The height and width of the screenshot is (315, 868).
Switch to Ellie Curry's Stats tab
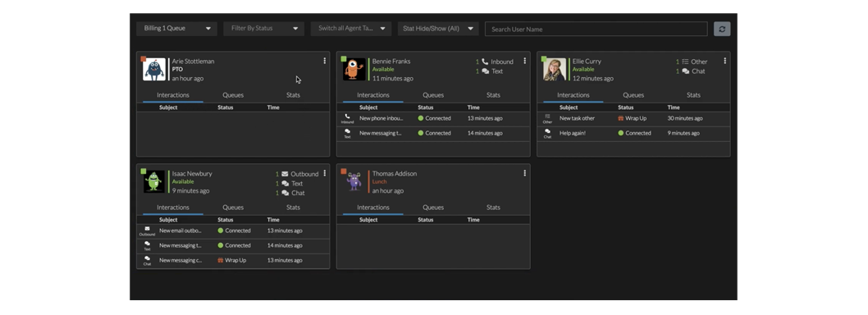(693, 95)
